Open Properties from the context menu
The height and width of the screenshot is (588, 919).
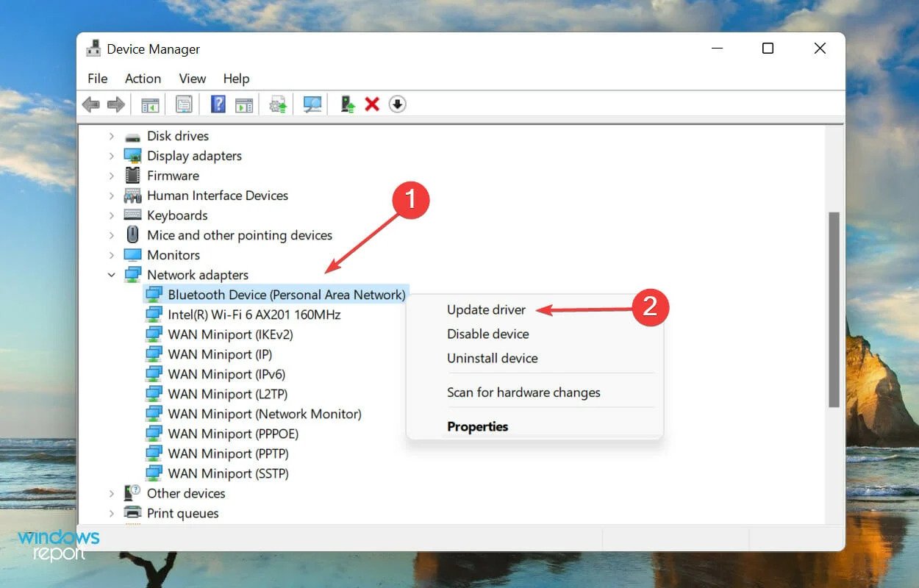point(478,426)
